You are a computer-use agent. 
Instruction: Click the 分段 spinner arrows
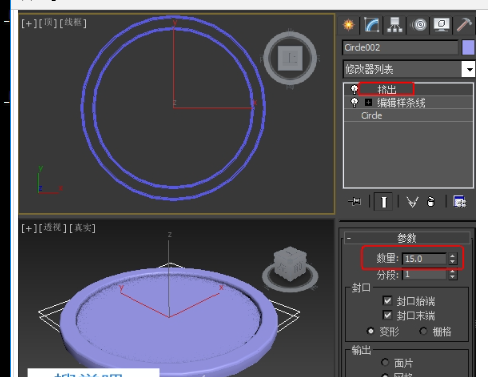coord(452,274)
